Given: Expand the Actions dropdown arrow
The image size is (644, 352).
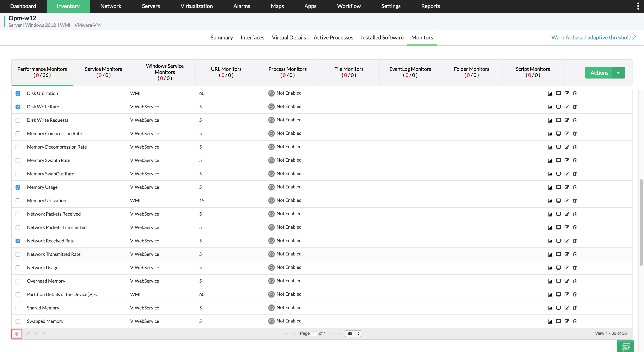Looking at the screenshot, I should [x=618, y=73].
